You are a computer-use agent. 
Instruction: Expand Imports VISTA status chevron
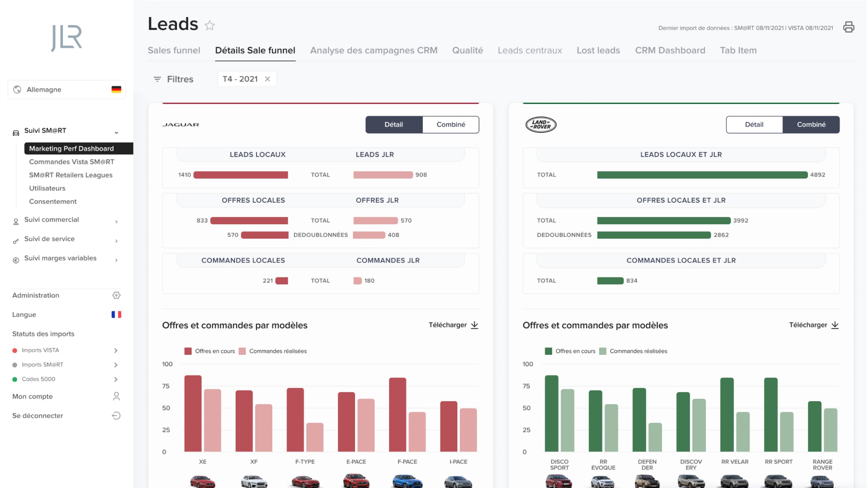tap(116, 350)
